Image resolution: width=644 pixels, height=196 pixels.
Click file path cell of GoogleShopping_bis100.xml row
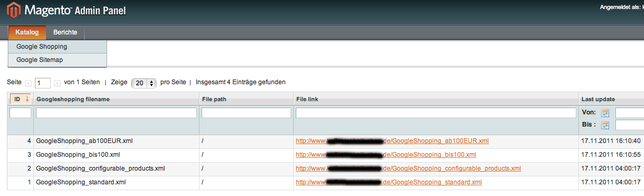point(246,155)
